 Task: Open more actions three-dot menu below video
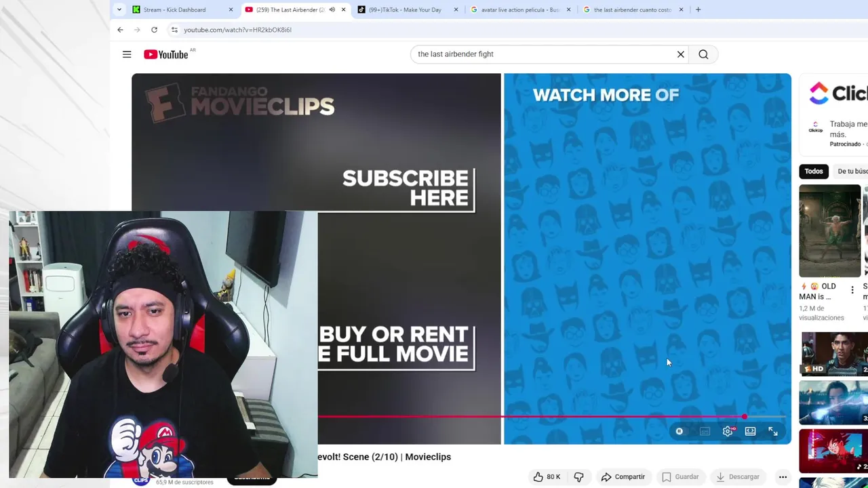(x=783, y=476)
